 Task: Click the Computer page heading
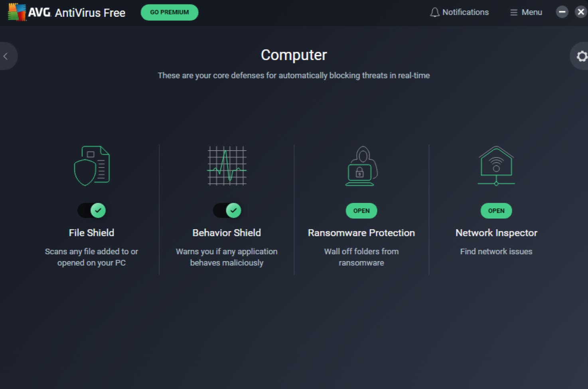pos(294,55)
